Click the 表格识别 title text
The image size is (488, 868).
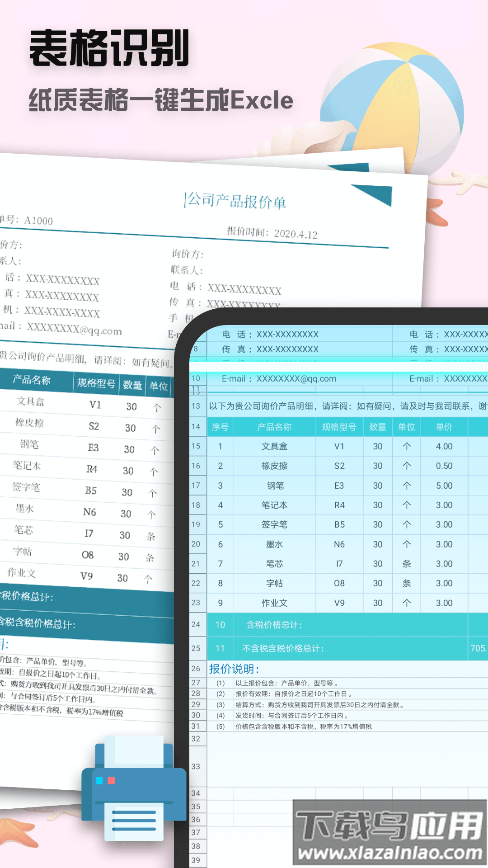pyautogui.click(x=109, y=49)
